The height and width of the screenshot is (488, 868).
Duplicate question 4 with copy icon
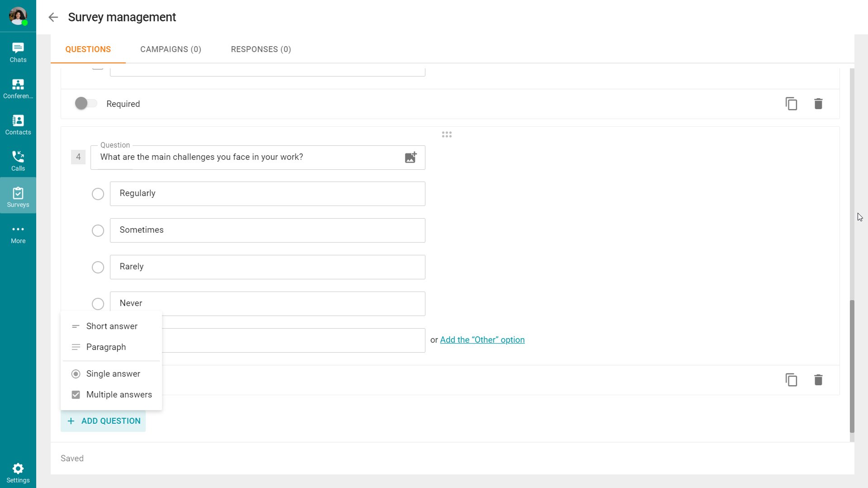coord(791,380)
